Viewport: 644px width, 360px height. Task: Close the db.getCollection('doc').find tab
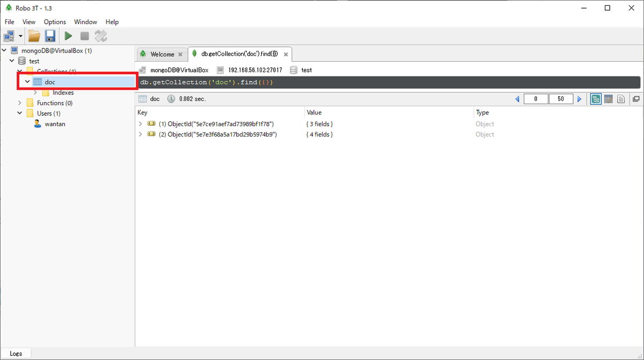pyautogui.click(x=286, y=54)
